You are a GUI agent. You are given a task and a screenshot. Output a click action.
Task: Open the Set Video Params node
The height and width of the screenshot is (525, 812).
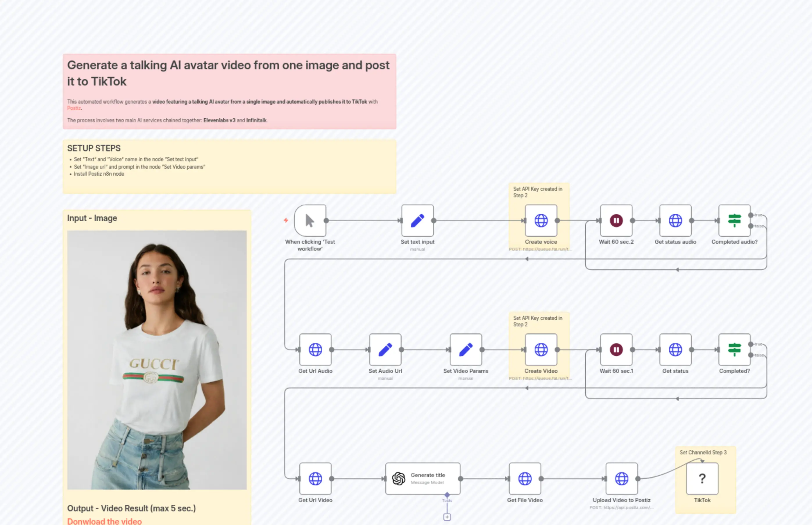pyautogui.click(x=466, y=349)
